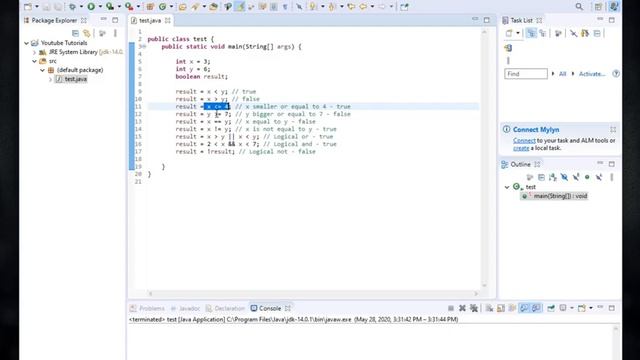
Task: Click the Back navigation arrow in toolbar
Action: [363, 7]
